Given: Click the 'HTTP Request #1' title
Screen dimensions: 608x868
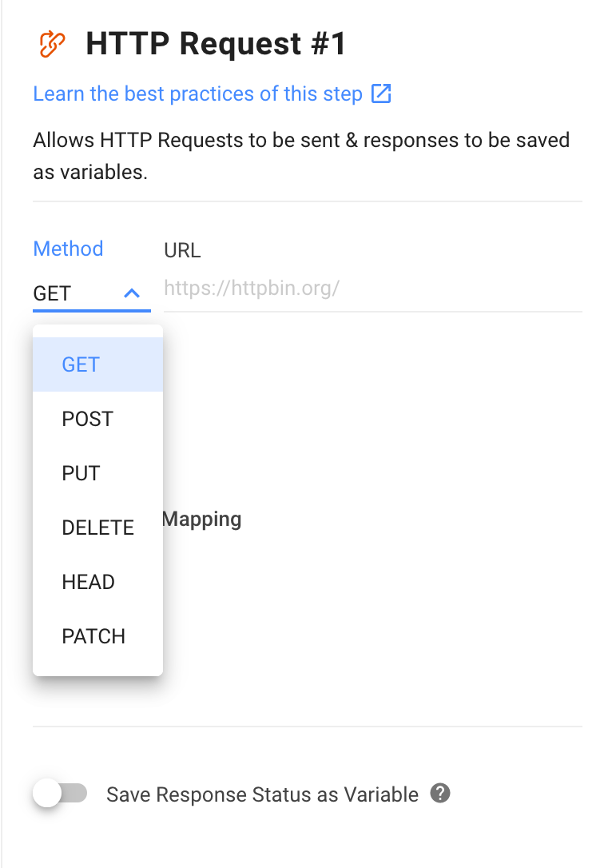Looking at the screenshot, I should tap(216, 44).
